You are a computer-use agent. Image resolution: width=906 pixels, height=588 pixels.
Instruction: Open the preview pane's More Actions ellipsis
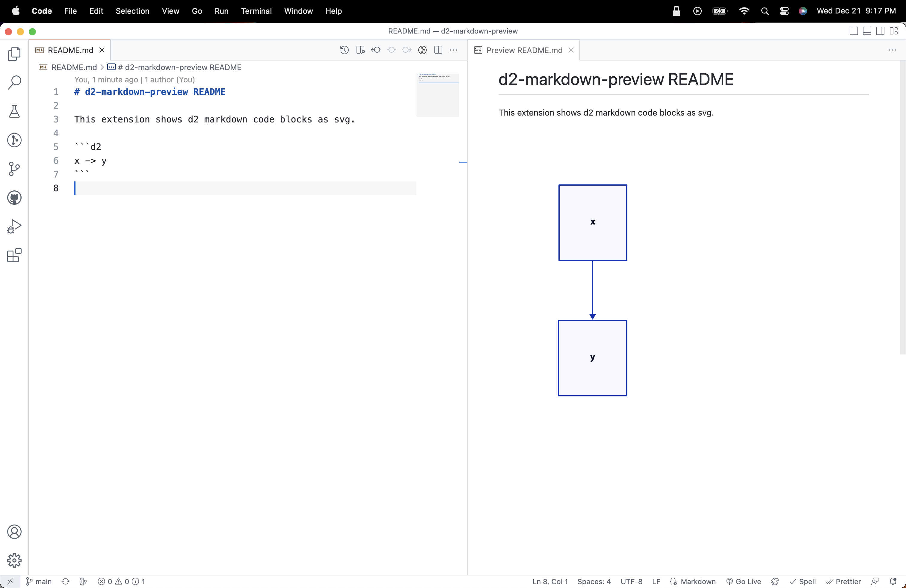point(892,50)
